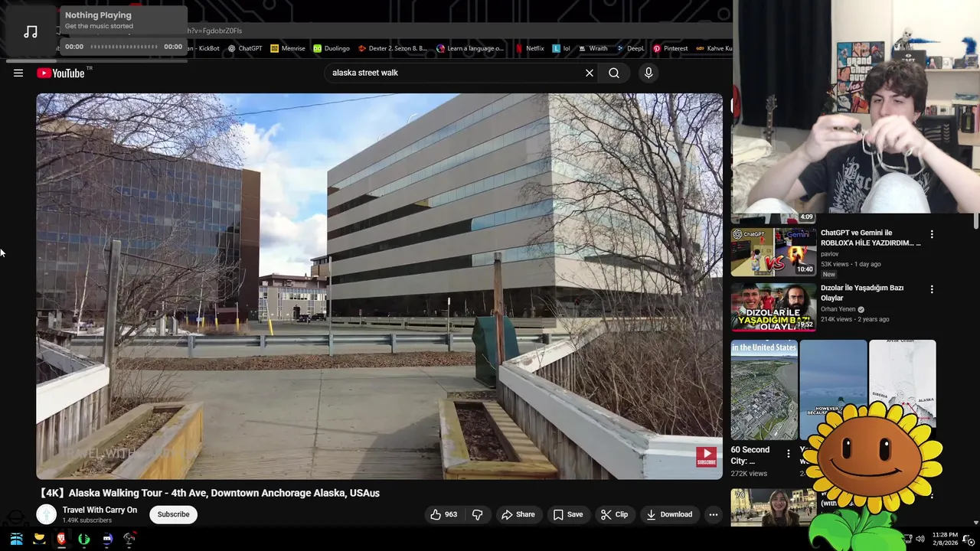The image size is (980, 551).
Task: Open the Share dialog for the video
Action: coord(518,514)
